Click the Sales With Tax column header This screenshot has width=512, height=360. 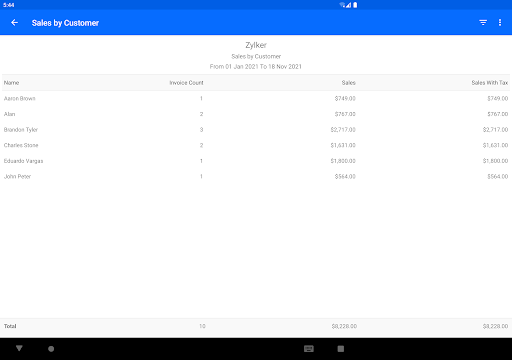tap(490, 83)
